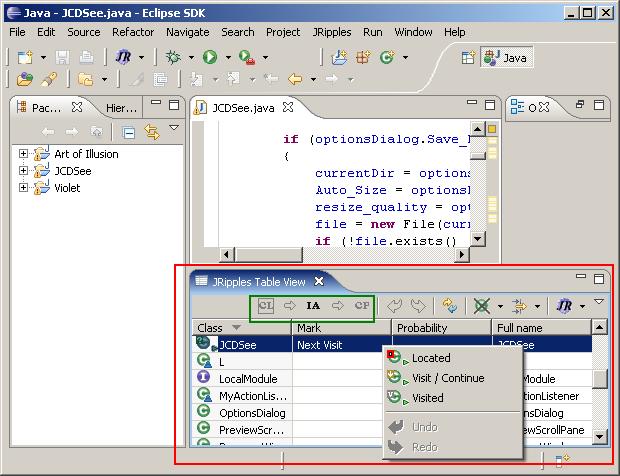Click the editor scroll-down arrow
Image resolution: width=620 pixels, height=476 pixels.
[478, 239]
